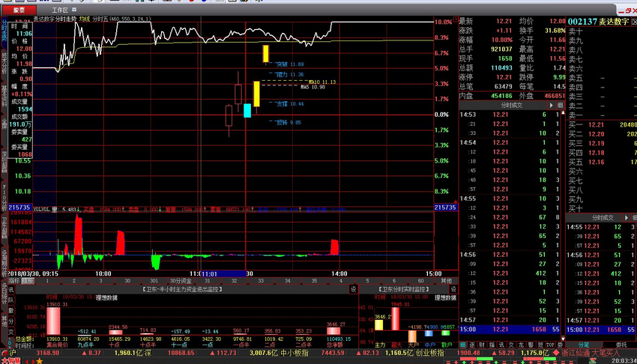Click the 龙 tab under trade list
The height and width of the screenshot is (364, 637).
click(521, 345)
